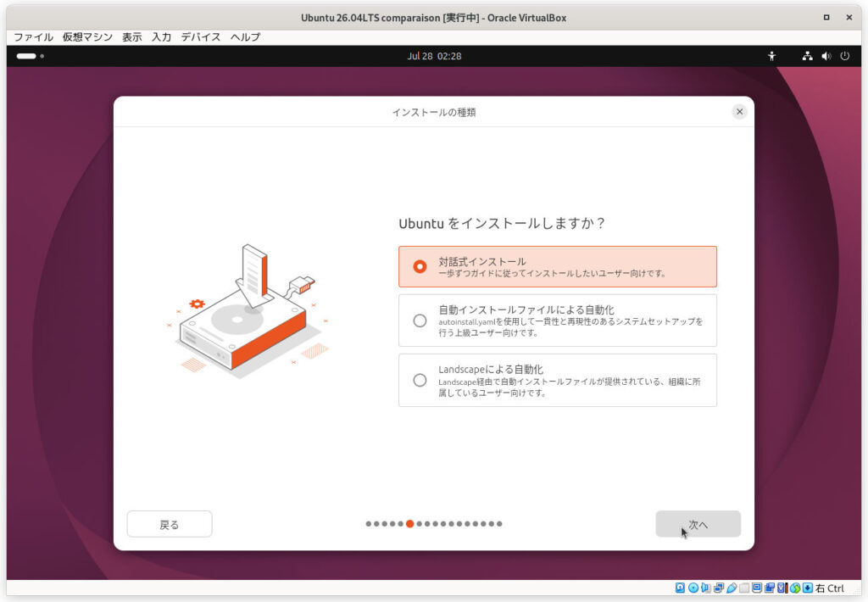This screenshot has height=602, width=868.
Task: Open the ファイル menu
Action: pyautogui.click(x=33, y=37)
